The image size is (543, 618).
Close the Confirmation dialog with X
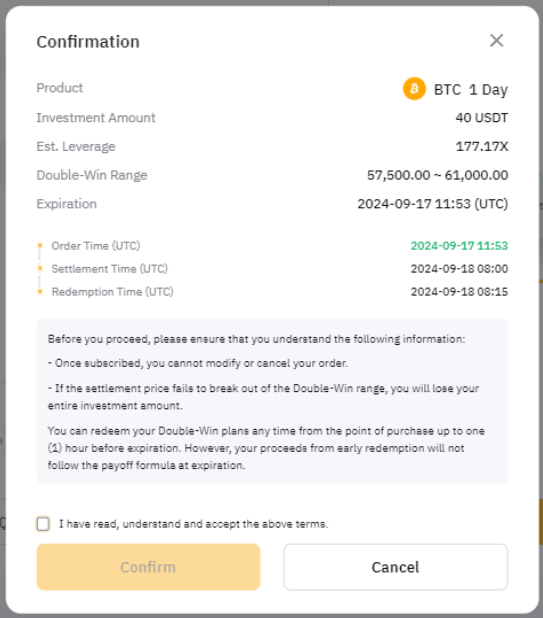tap(497, 40)
